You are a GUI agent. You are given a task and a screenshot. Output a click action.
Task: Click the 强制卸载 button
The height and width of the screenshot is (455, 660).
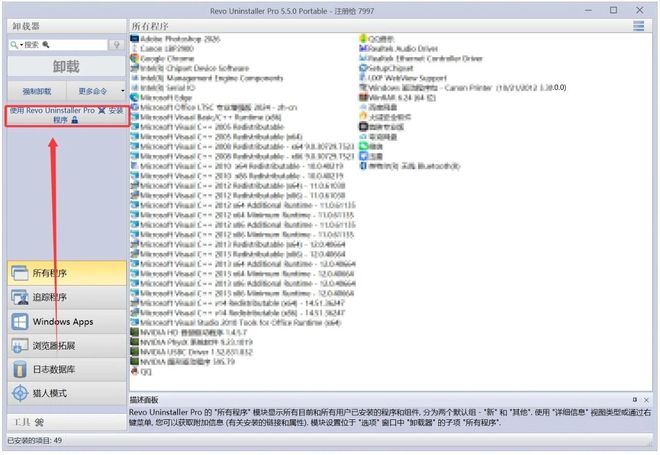click(x=37, y=91)
